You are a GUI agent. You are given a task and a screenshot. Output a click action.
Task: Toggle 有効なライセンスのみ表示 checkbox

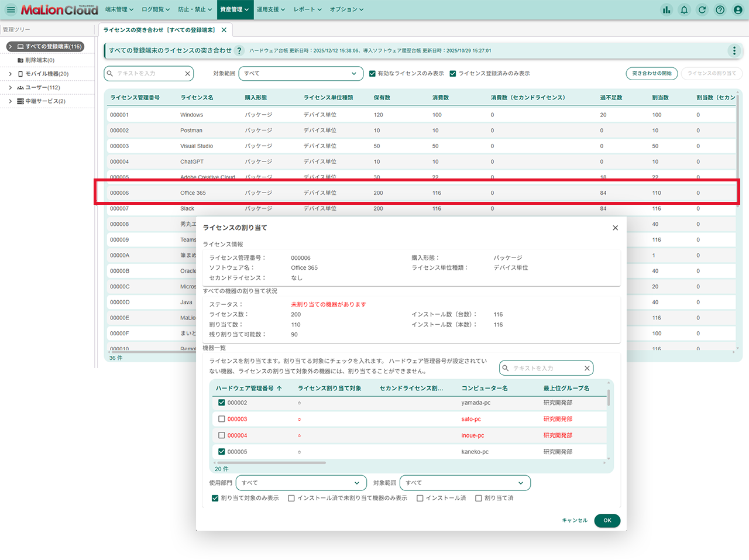coord(372,74)
